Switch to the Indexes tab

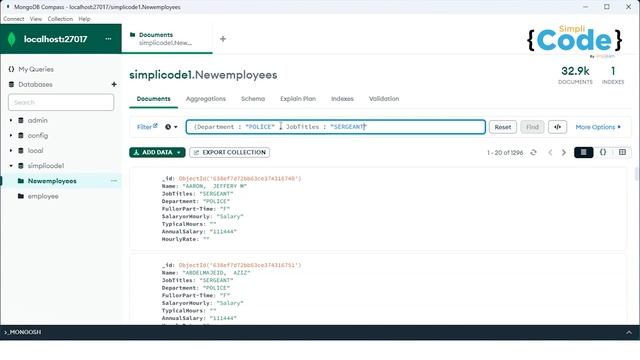click(342, 99)
